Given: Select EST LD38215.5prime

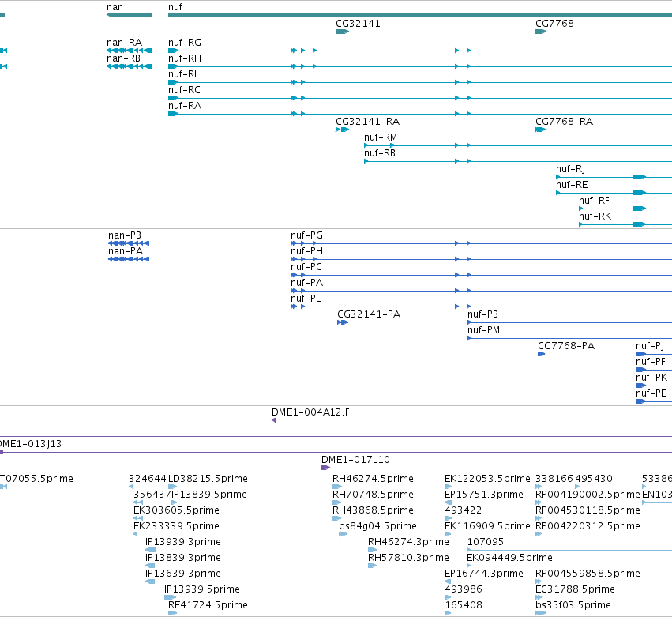Looking at the screenshot, I should [208, 479].
